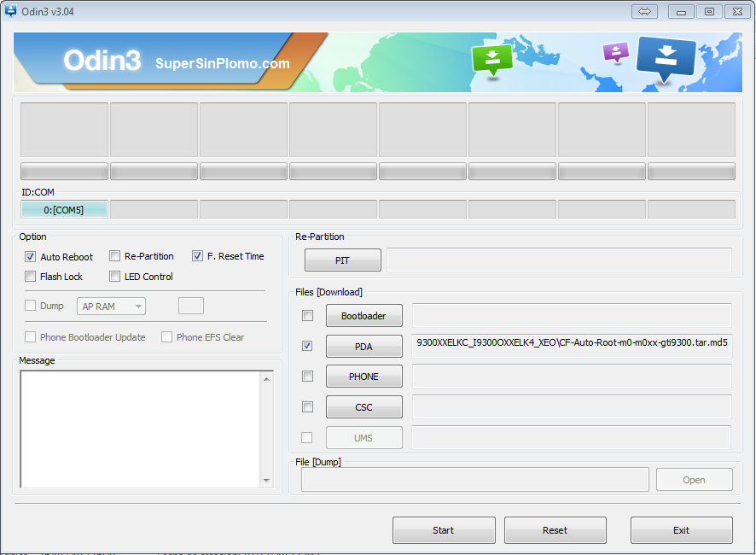Click the File [Dump] path field

[x=475, y=480]
